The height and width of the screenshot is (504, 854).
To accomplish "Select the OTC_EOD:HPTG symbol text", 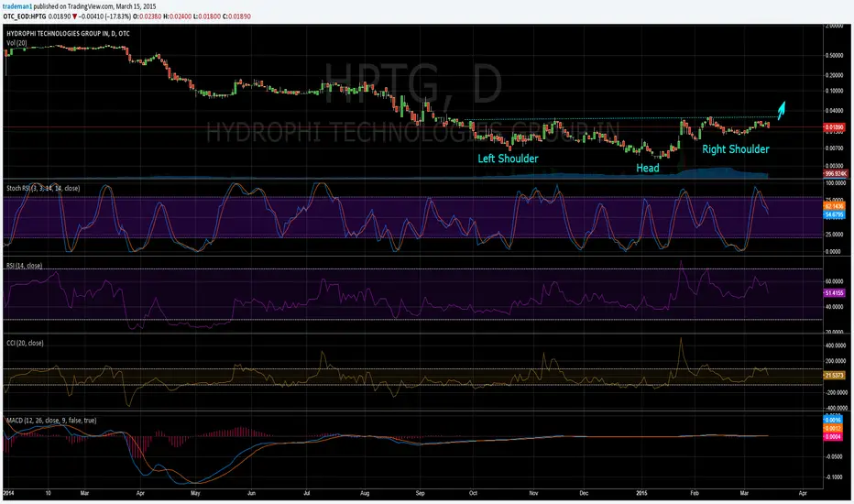I will [25, 16].
